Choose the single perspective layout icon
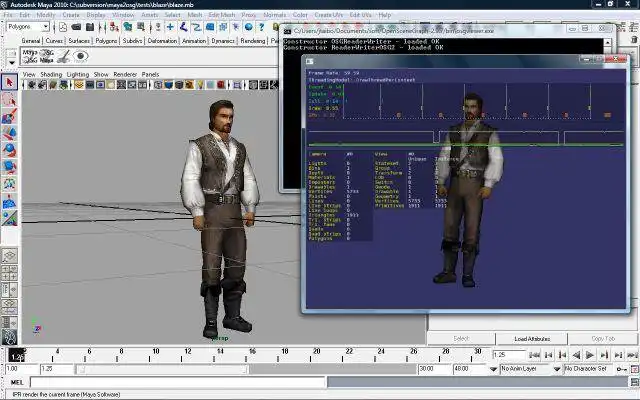Image resolution: width=640 pixels, height=400 pixels. [9, 255]
